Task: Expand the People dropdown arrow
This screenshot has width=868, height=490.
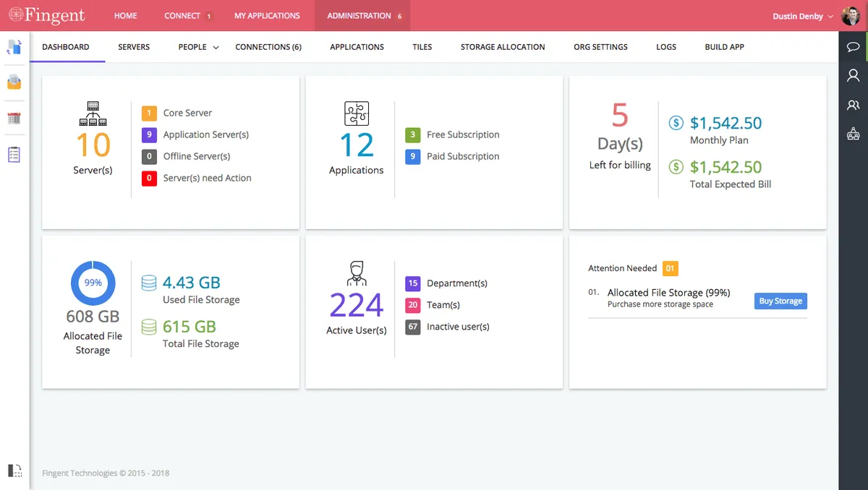Action: (216, 48)
